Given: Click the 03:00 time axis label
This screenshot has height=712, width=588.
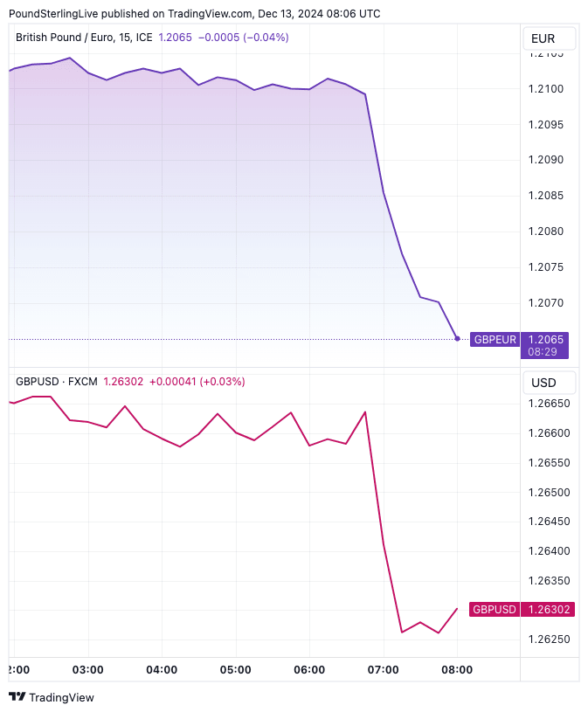Looking at the screenshot, I should pyautogui.click(x=88, y=670).
